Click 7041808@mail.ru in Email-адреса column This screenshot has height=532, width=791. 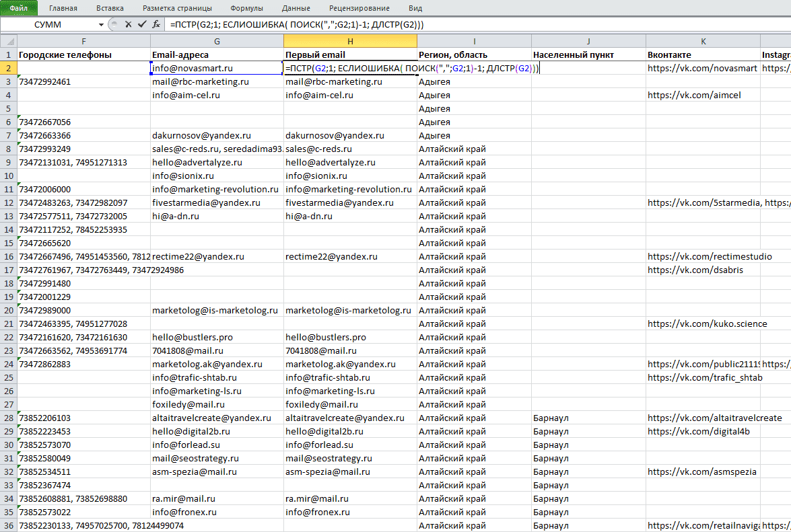[x=217, y=350]
